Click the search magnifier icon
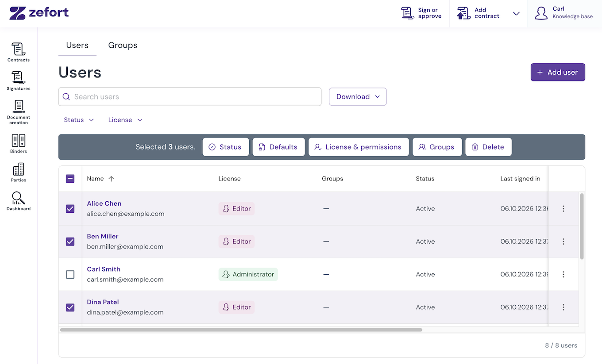The height and width of the screenshot is (364, 602). coord(66,96)
